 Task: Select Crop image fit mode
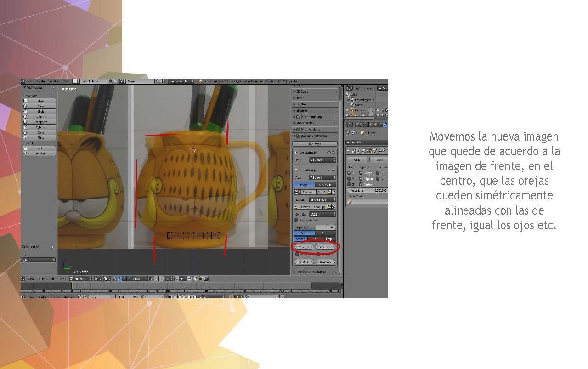[x=329, y=239]
